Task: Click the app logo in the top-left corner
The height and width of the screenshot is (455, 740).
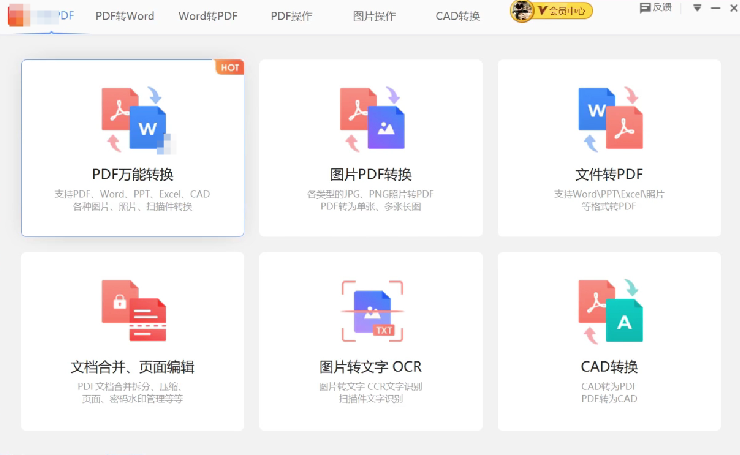Action: click(x=19, y=15)
